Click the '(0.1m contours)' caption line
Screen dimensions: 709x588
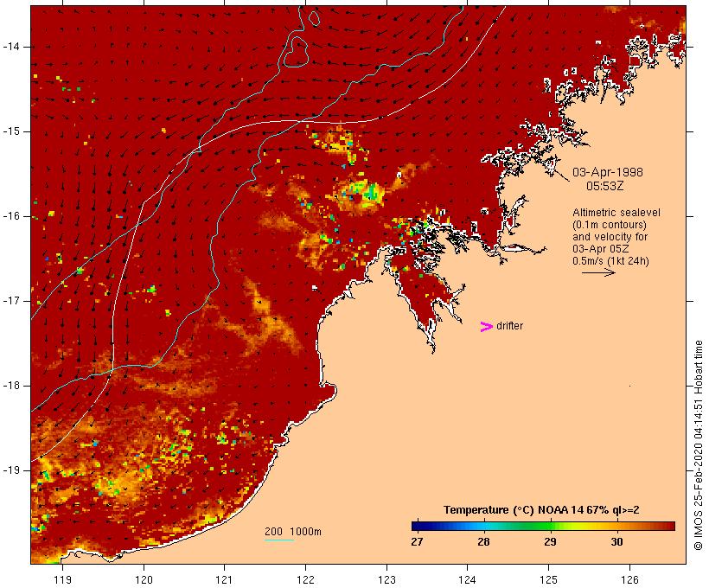[609, 225]
